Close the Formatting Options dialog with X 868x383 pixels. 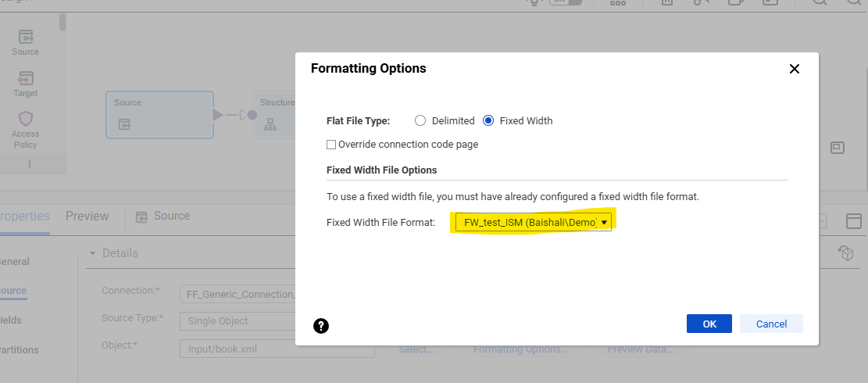point(795,70)
